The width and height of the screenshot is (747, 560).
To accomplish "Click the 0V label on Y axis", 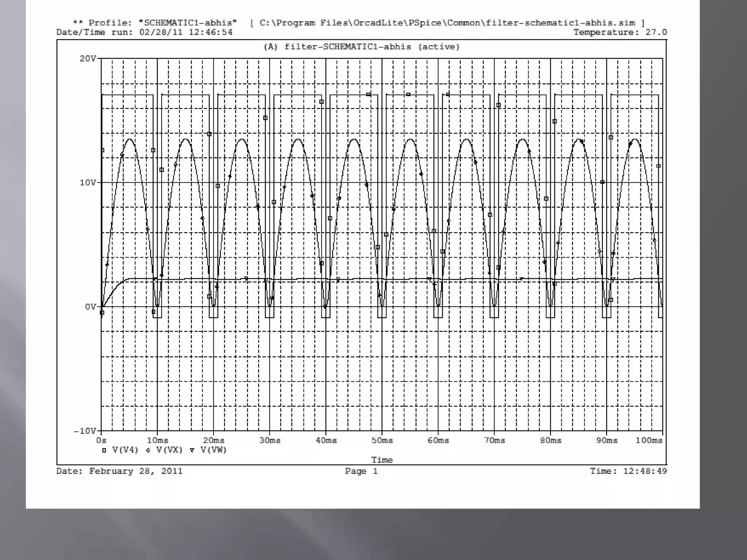I will click(90, 307).
